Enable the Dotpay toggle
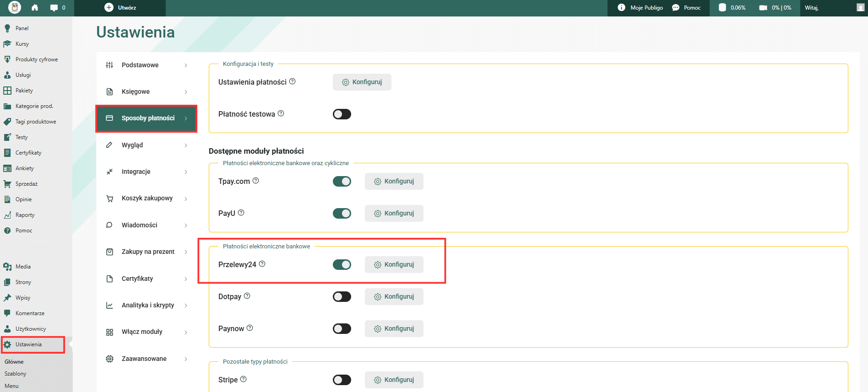Screen dimensions: 868x392 point(342,296)
